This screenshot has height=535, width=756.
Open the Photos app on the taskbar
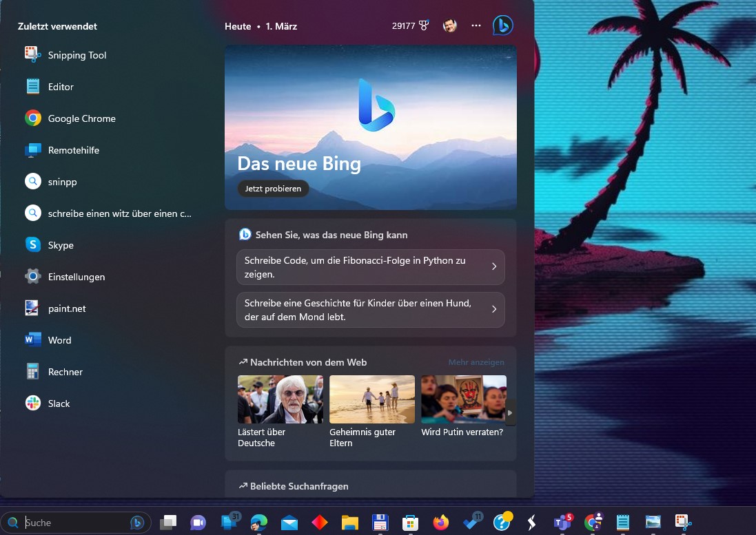(653, 523)
